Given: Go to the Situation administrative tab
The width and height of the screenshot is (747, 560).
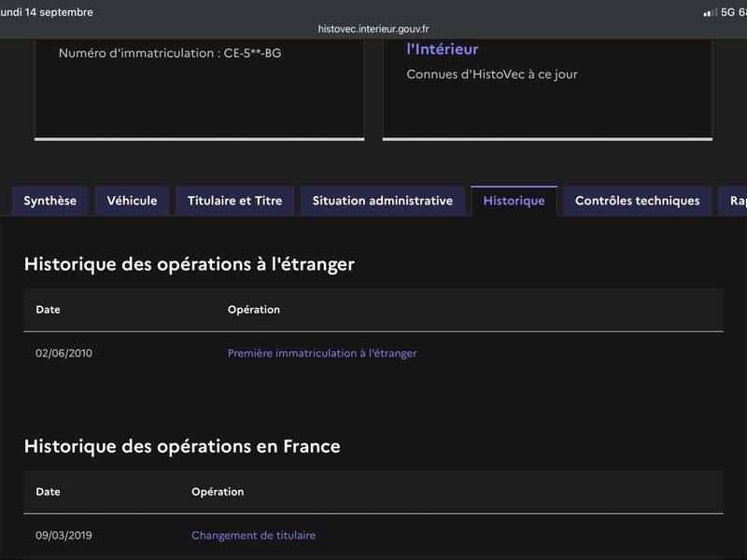Looking at the screenshot, I should point(383,201).
